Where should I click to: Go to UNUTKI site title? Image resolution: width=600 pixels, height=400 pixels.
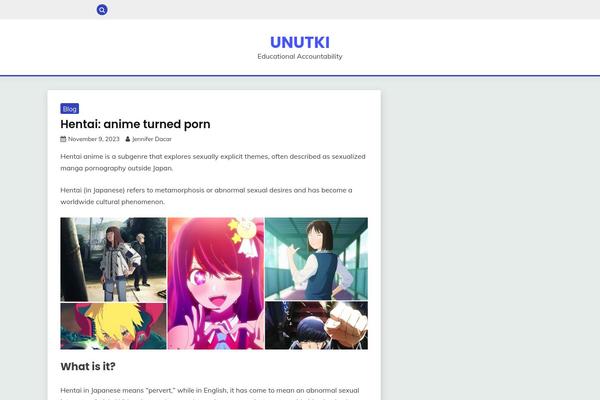click(x=300, y=42)
